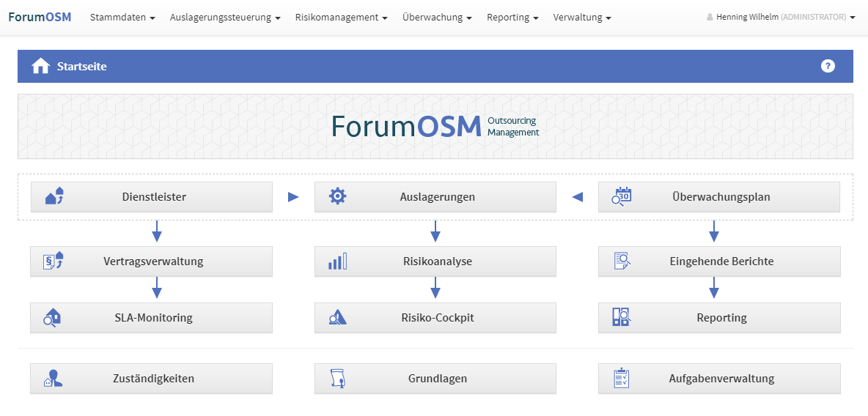Click the person icon on Zuständigkeiten

(x=53, y=379)
